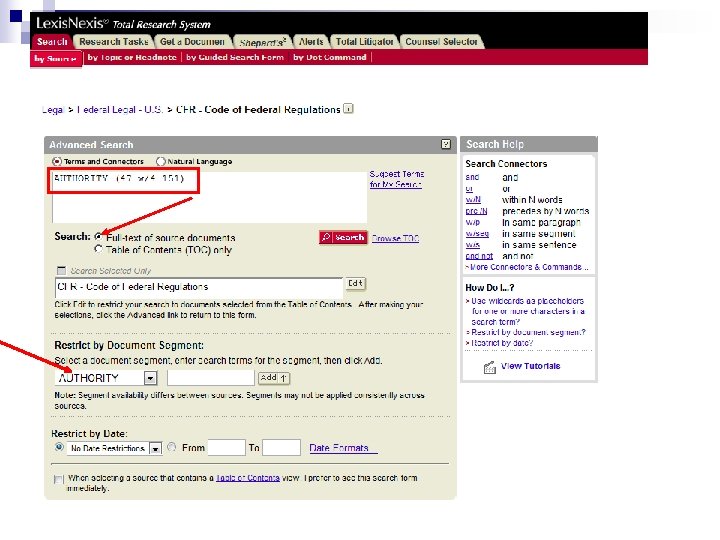Image resolution: width=720 pixels, height=540 pixels.
Task: Click the Browse TOC link
Action: [395, 238]
